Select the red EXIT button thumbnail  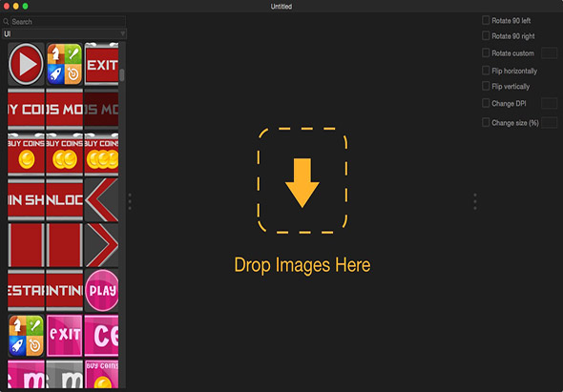[101, 64]
